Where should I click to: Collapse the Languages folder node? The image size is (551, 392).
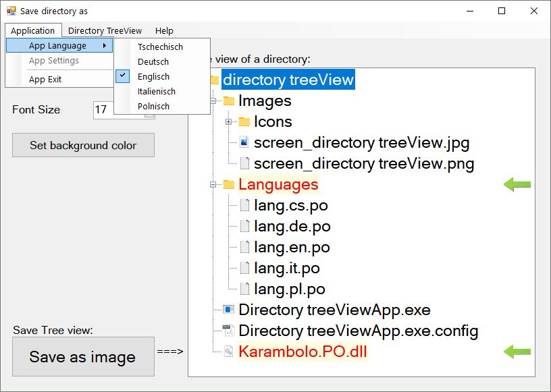pyautogui.click(x=213, y=185)
